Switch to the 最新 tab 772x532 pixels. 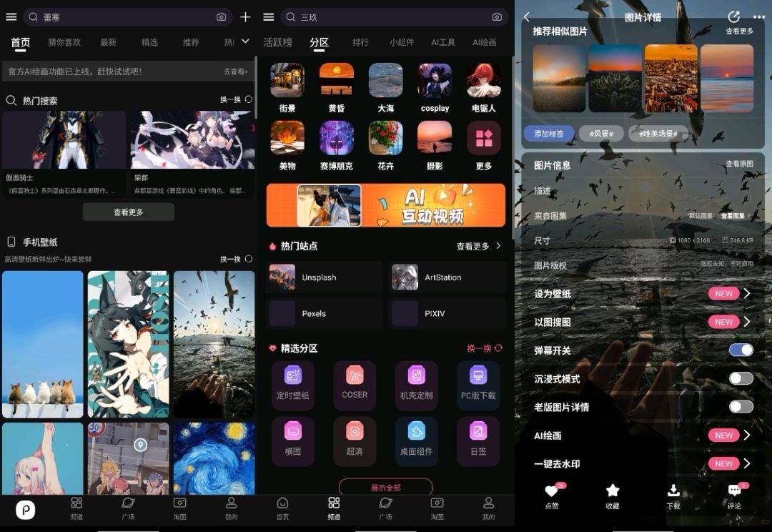[x=109, y=42]
